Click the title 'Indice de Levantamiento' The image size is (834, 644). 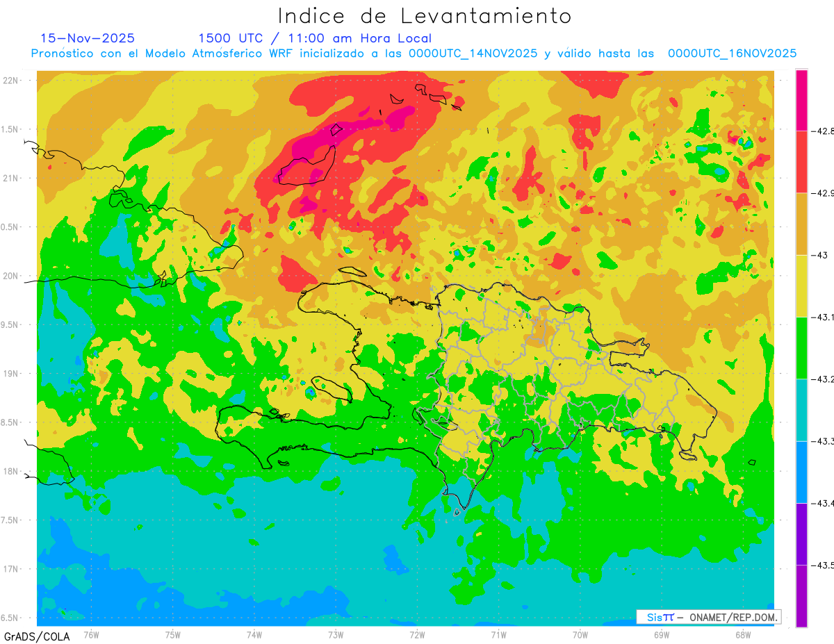[425, 15]
